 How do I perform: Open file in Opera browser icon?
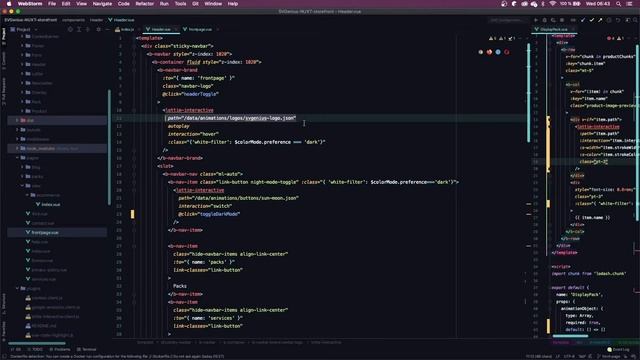click(507, 52)
